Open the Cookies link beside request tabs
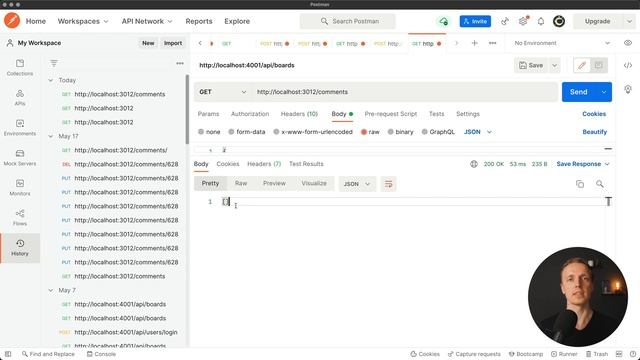This screenshot has width=640, height=360. (594, 114)
